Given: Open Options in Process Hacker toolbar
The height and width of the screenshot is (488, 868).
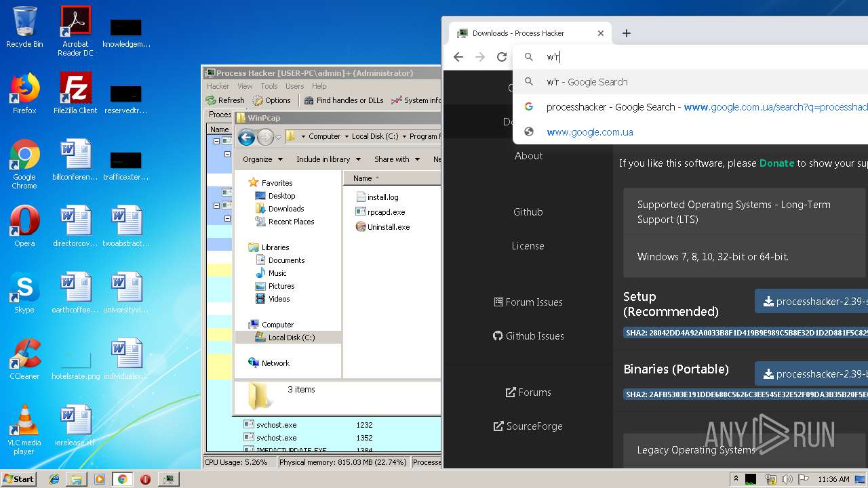Looking at the screenshot, I should click(272, 100).
